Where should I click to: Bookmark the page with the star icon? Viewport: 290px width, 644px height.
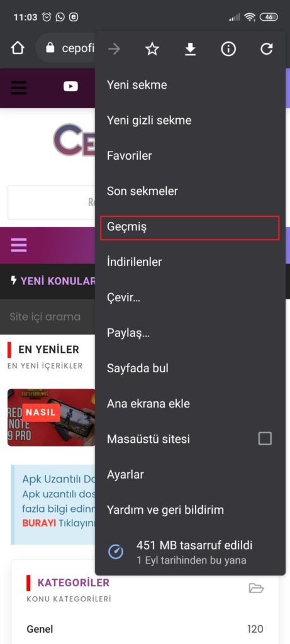tap(152, 50)
